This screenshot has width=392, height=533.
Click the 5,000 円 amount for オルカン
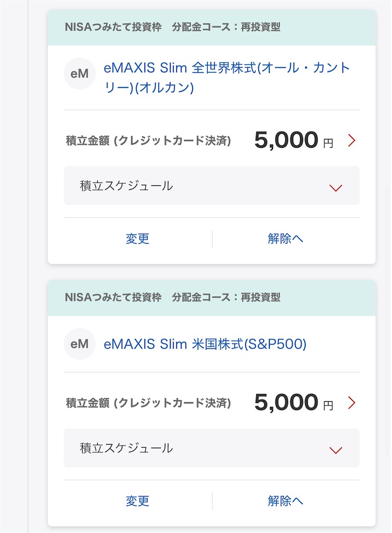point(294,140)
